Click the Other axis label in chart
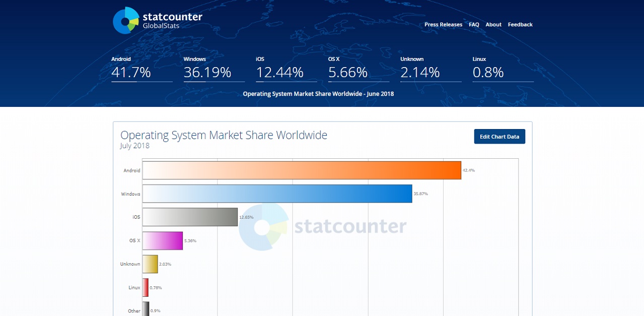The width and height of the screenshot is (644, 316). click(134, 311)
